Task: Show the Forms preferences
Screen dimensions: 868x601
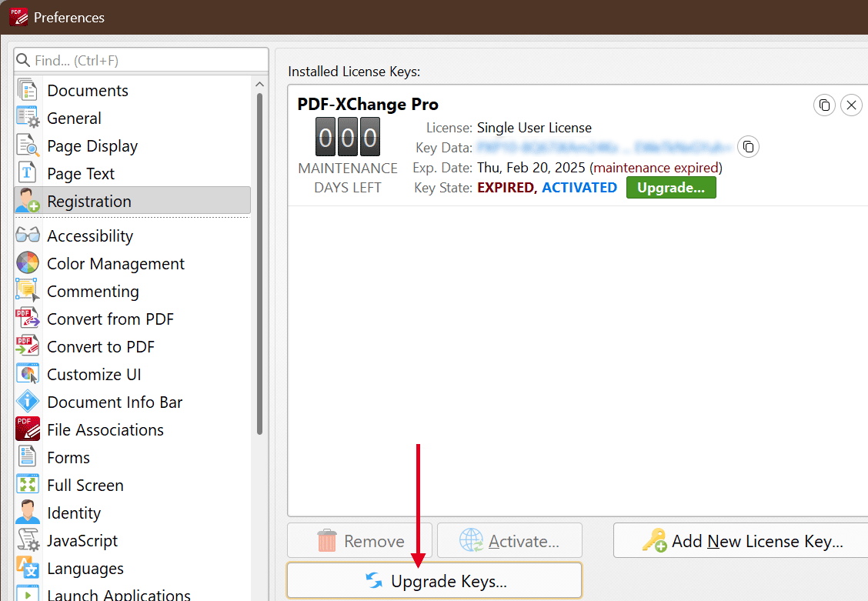Action: coord(132,457)
